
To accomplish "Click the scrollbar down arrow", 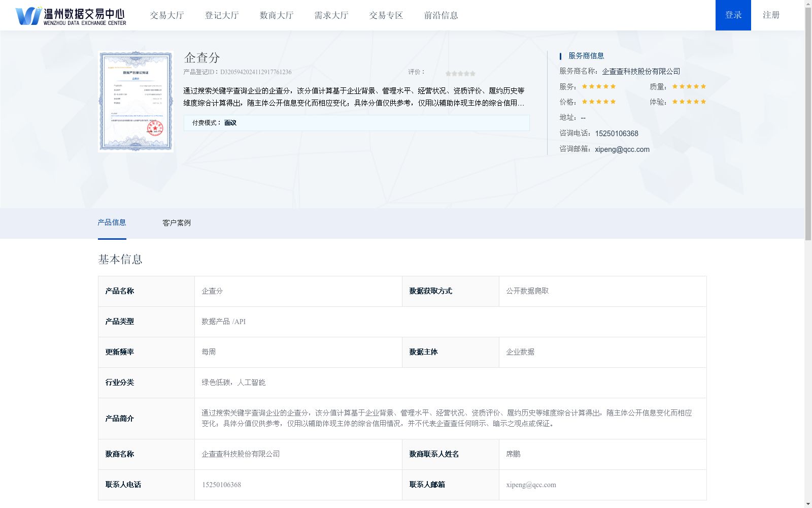I will coord(808,504).
